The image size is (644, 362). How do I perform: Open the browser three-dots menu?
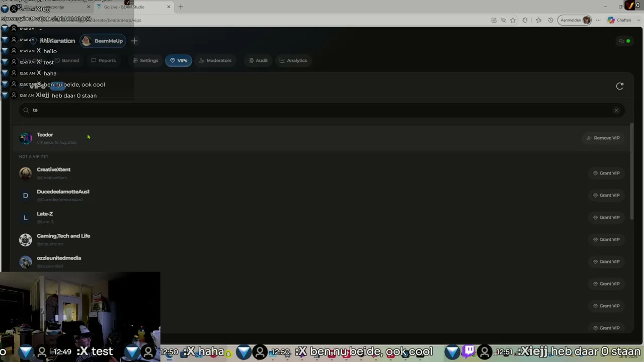point(598,20)
